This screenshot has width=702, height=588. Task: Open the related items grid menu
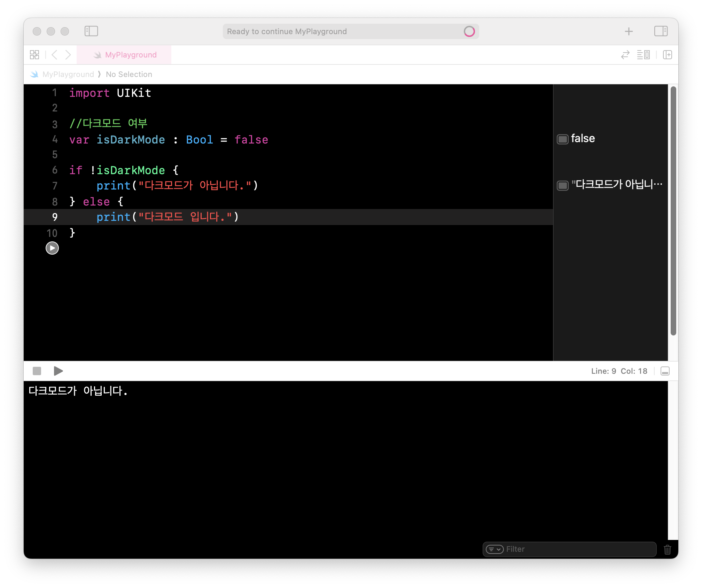click(34, 55)
